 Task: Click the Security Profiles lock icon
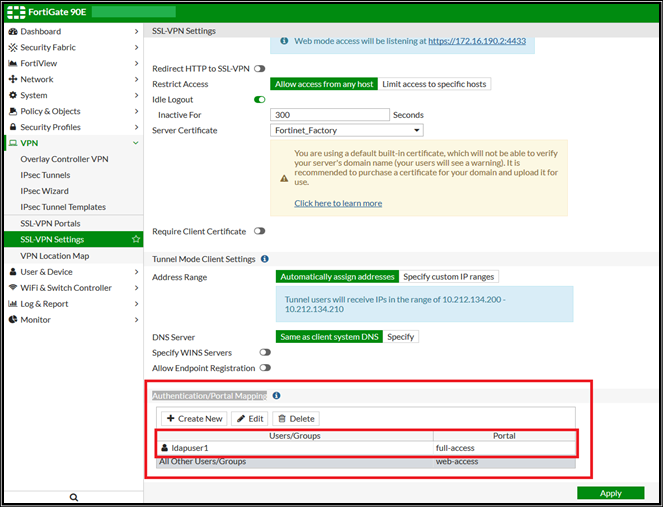(12, 128)
